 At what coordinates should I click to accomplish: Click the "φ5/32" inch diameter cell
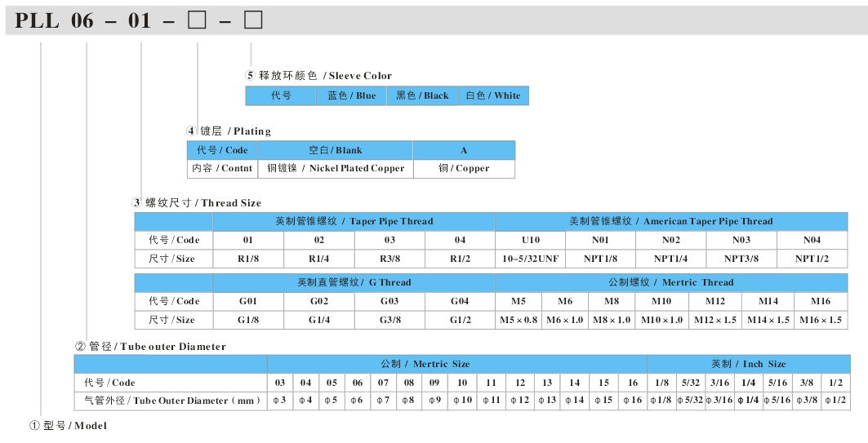pyautogui.click(x=691, y=401)
